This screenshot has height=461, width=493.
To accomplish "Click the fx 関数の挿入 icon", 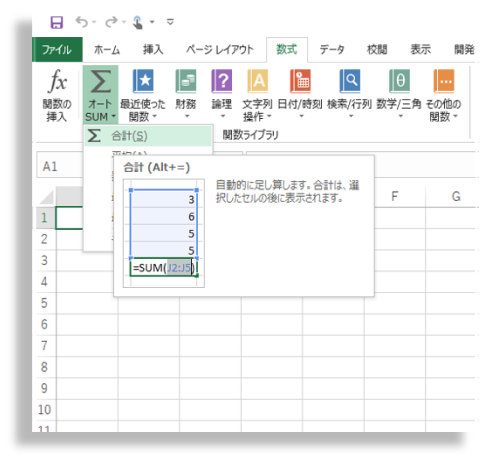I will (57, 81).
